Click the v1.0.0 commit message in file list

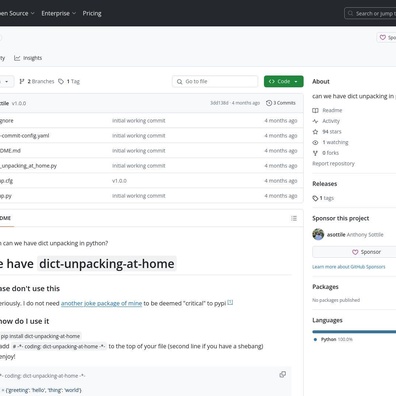click(x=119, y=181)
